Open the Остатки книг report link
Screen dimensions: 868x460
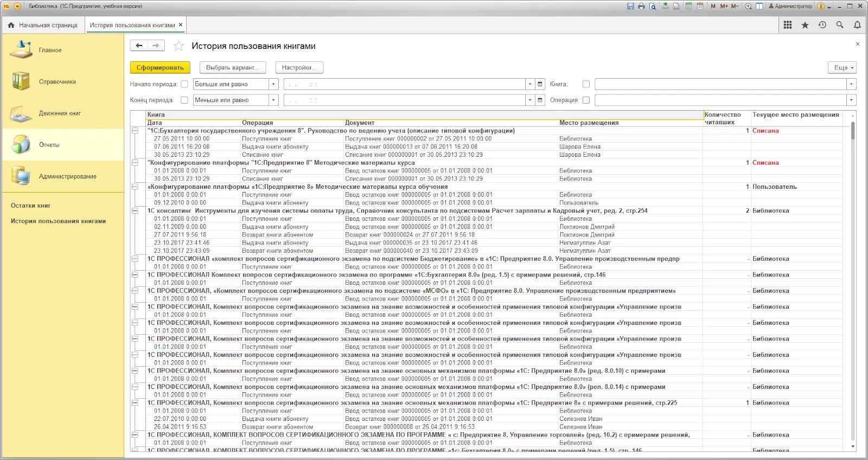coord(30,206)
